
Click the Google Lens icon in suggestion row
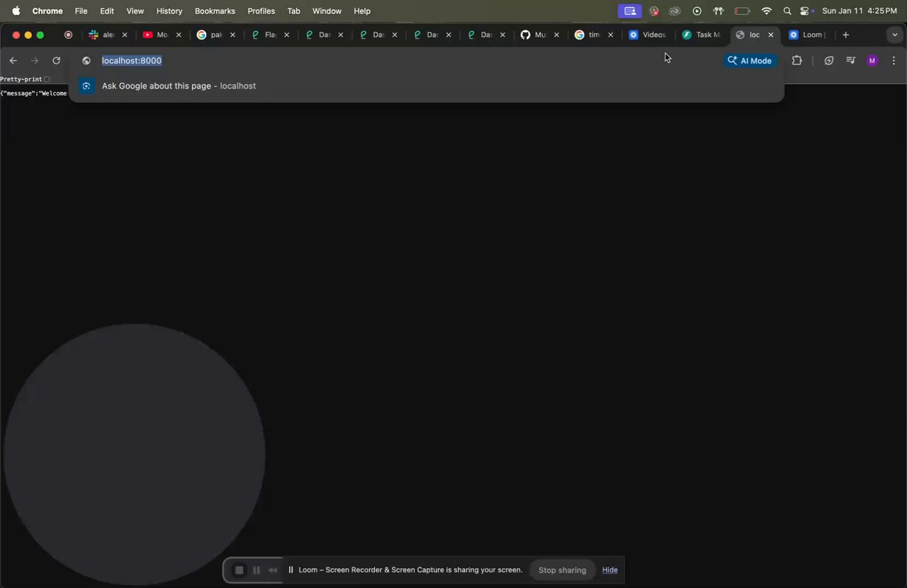[x=86, y=86]
